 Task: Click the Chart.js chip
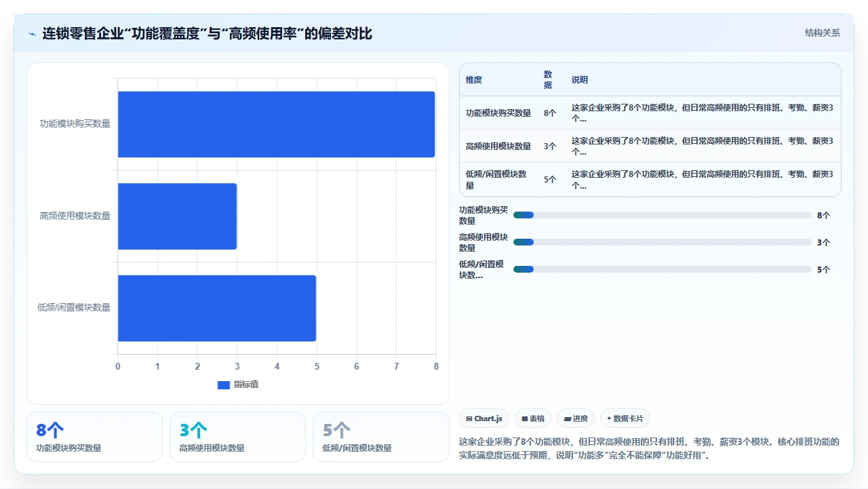[484, 418]
